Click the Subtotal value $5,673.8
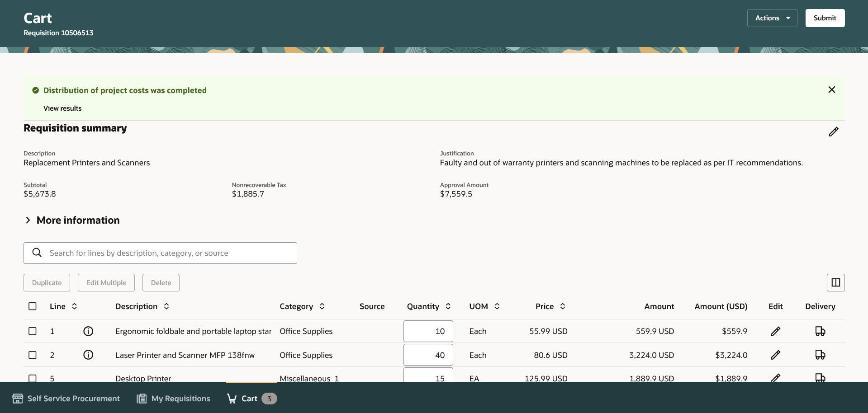The height and width of the screenshot is (413, 868). pos(40,194)
